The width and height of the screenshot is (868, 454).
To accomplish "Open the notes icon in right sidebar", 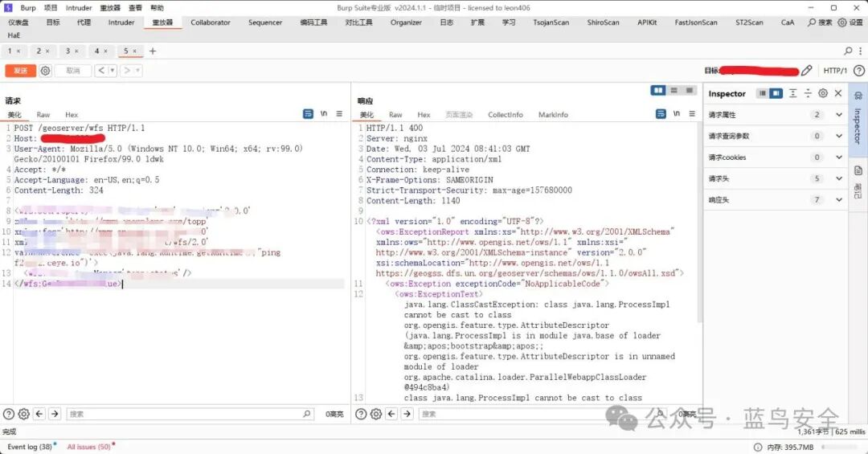I will click(x=858, y=170).
